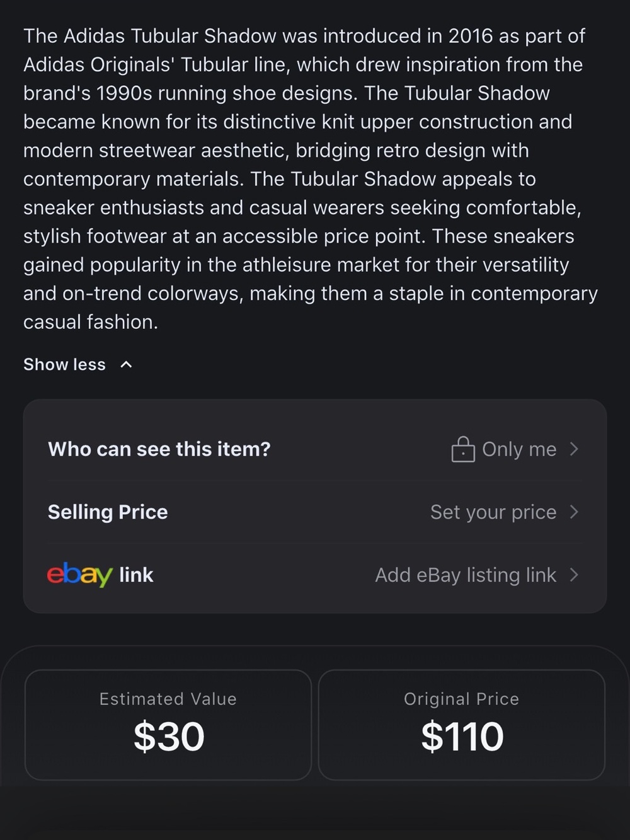
Task: Click the Estimated Value label
Action: [168, 699]
